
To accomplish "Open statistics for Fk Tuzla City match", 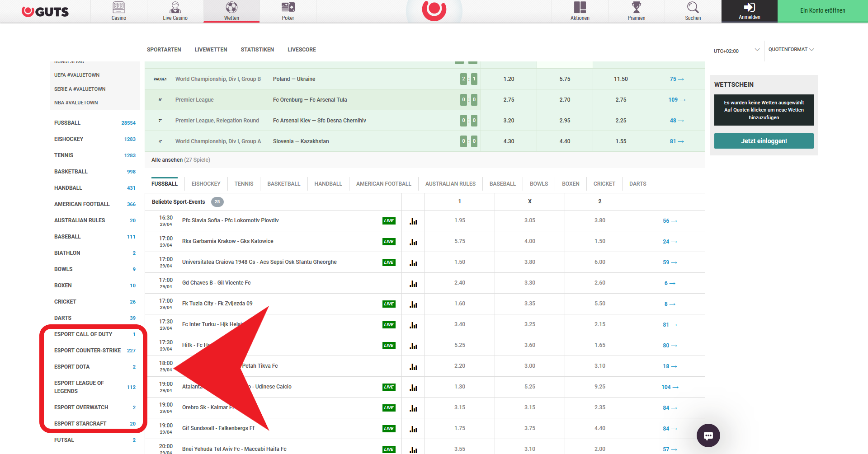I will click(413, 304).
